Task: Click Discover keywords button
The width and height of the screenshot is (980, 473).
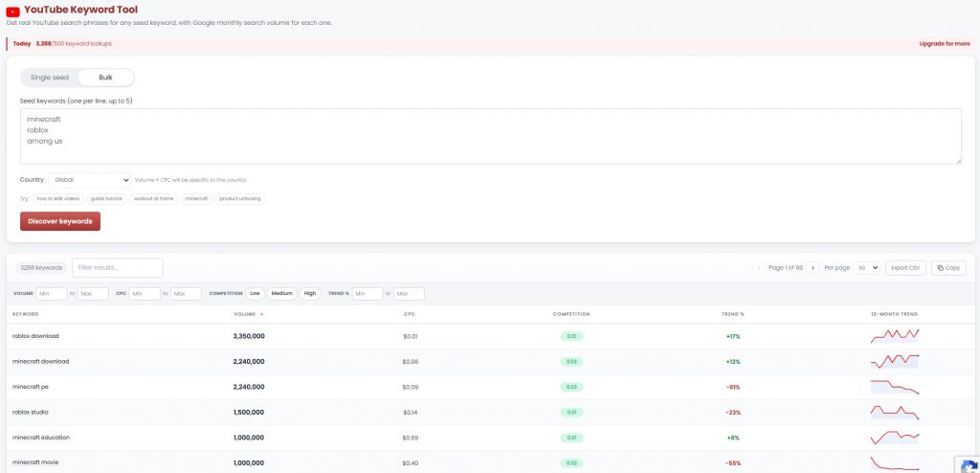Action: click(x=60, y=221)
